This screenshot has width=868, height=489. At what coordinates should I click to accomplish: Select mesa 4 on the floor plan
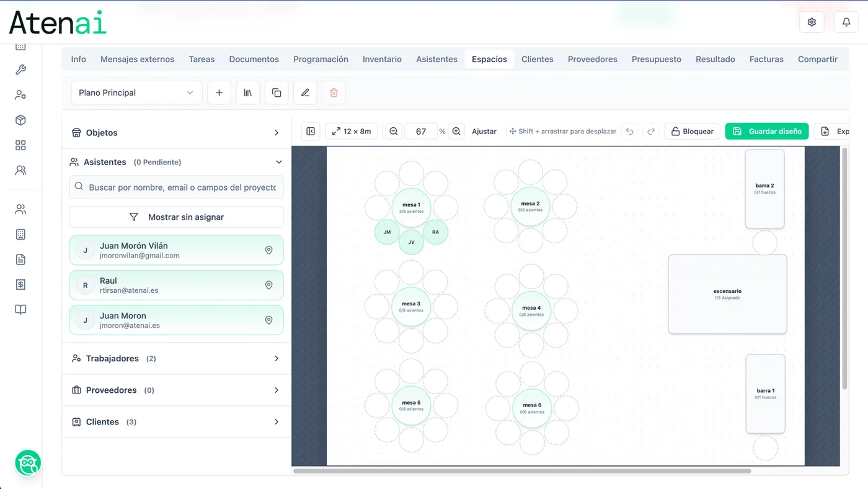click(531, 311)
